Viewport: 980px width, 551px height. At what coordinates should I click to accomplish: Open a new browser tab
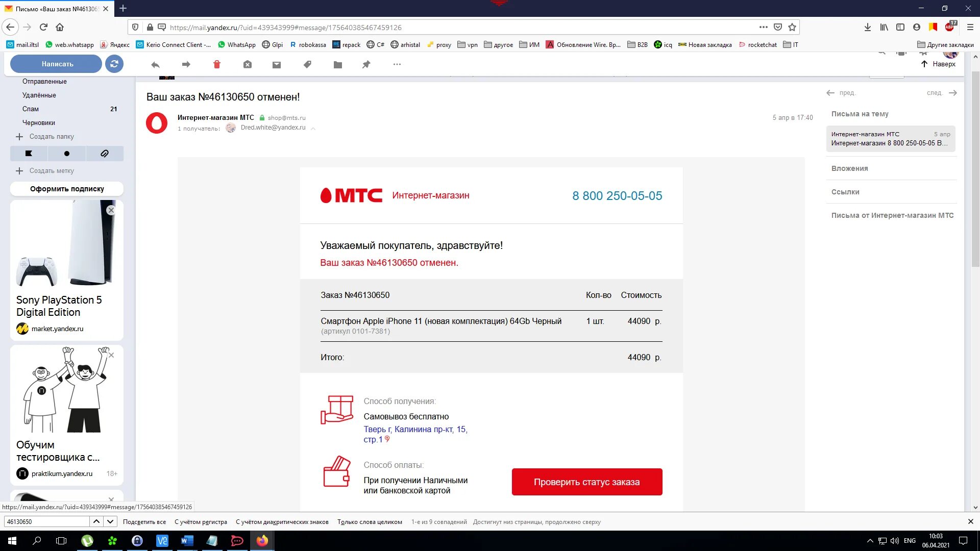coord(123,8)
